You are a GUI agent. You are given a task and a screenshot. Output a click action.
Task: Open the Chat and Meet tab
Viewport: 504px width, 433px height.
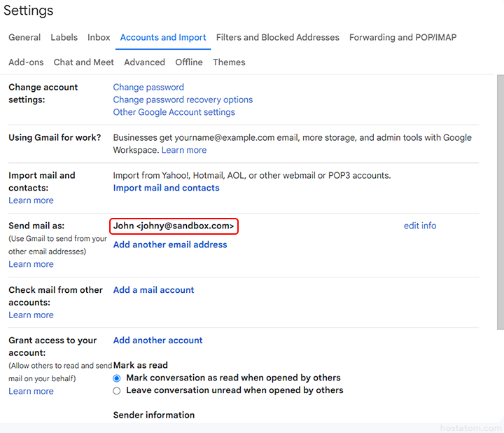click(83, 62)
